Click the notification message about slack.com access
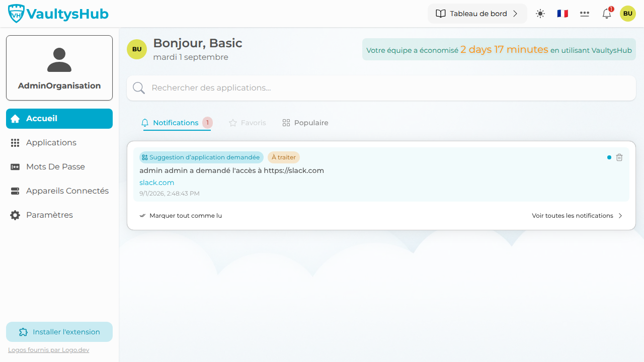 pos(232,170)
